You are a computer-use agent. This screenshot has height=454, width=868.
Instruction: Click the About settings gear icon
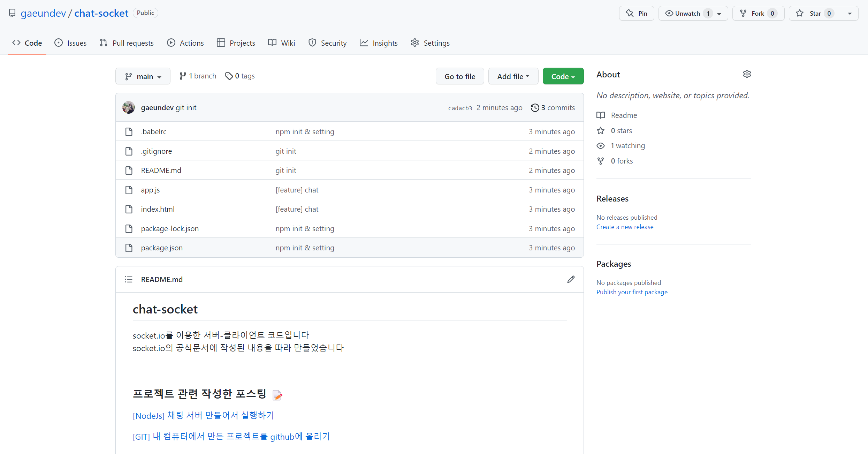click(x=747, y=74)
